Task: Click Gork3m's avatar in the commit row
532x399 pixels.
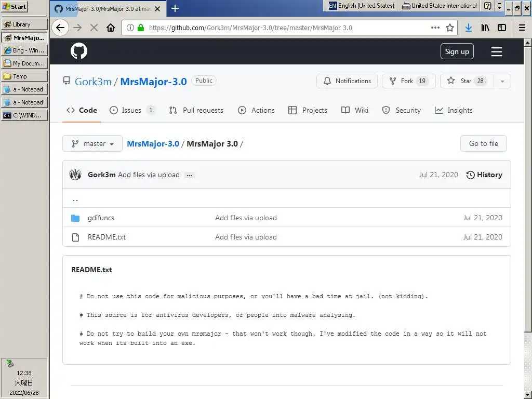Action: coord(75,175)
